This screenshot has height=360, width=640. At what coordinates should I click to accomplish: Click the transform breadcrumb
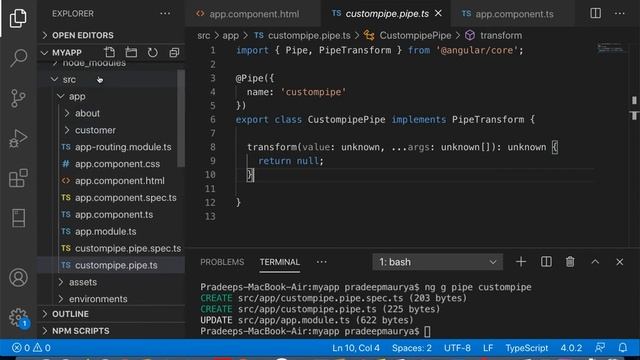tap(501, 36)
